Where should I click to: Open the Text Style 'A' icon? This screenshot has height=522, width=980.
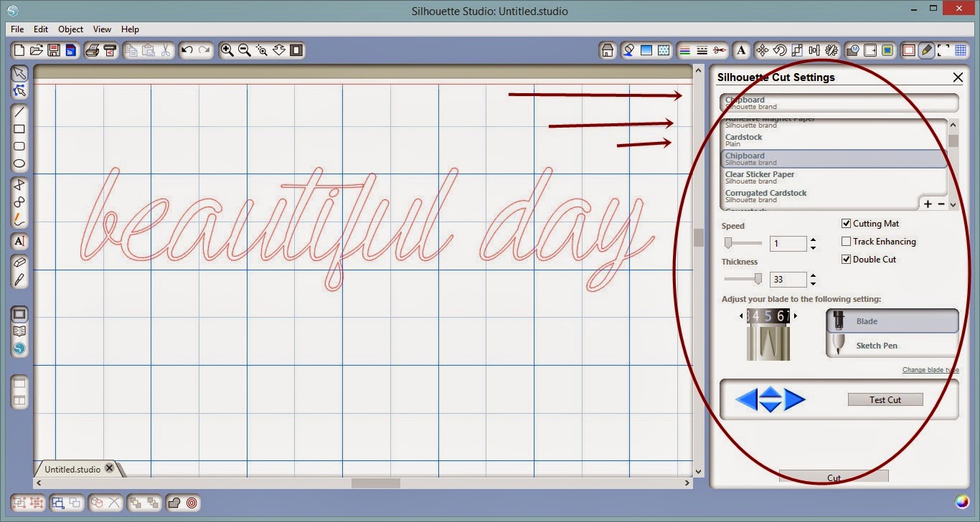[x=742, y=50]
